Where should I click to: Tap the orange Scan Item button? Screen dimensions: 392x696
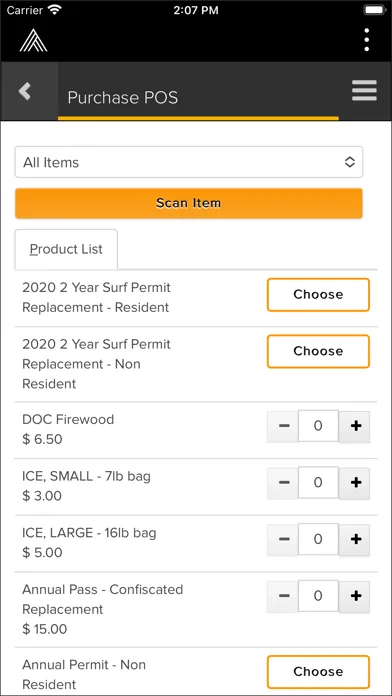pyautogui.click(x=189, y=203)
